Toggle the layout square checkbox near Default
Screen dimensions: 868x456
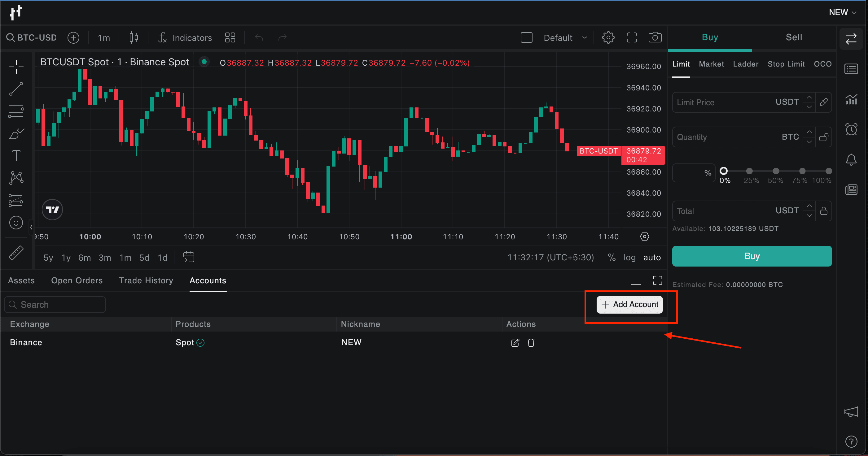(x=526, y=37)
